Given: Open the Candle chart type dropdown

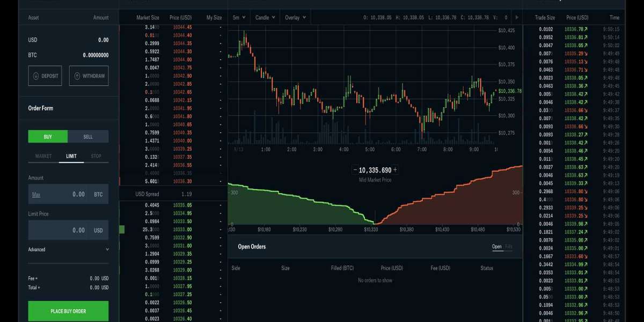Looking at the screenshot, I should [x=265, y=18].
